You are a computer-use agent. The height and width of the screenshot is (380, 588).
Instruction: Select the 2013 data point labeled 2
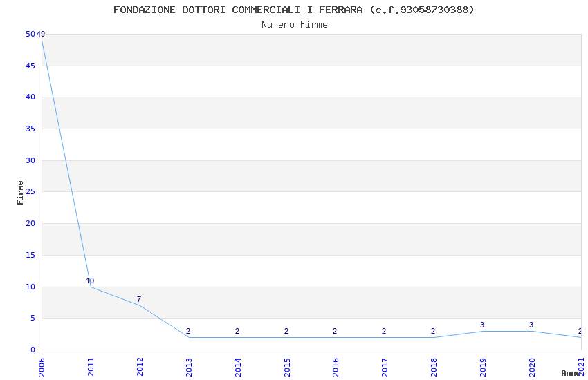tap(189, 337)
